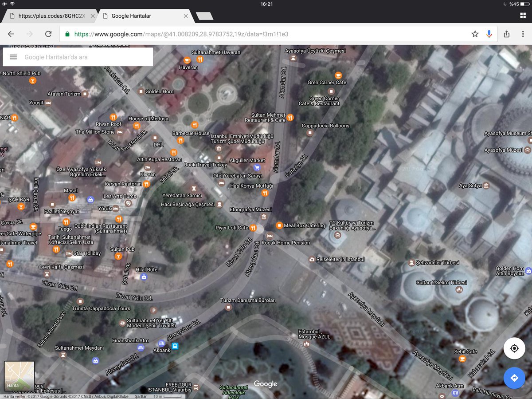Image resolution: width=532 pixels, height=399 pixels.
Task: Tap Şehzadeler Türbesi marker
Action: 411,263
